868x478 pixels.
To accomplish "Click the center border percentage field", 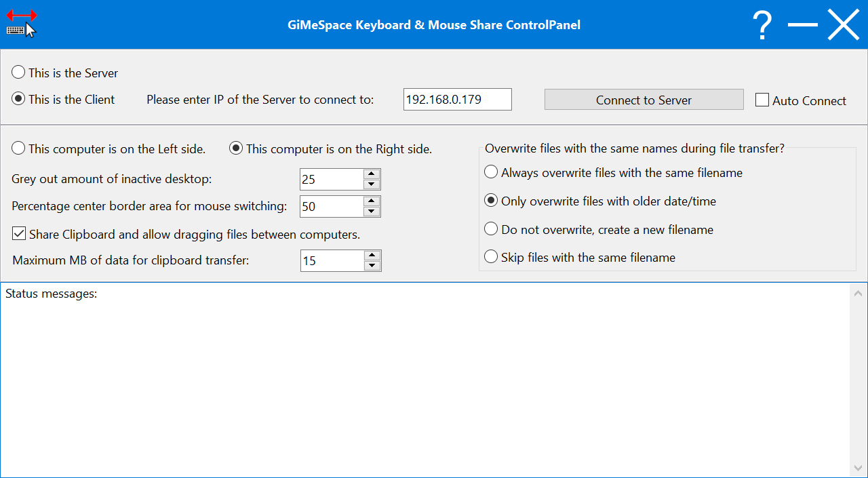I will (x=332, y=207).
